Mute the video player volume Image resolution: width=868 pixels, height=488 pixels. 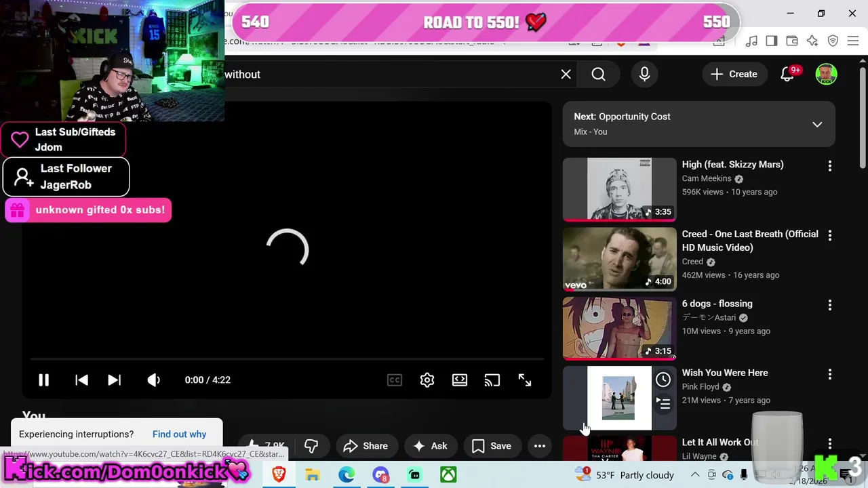(154, 380)
